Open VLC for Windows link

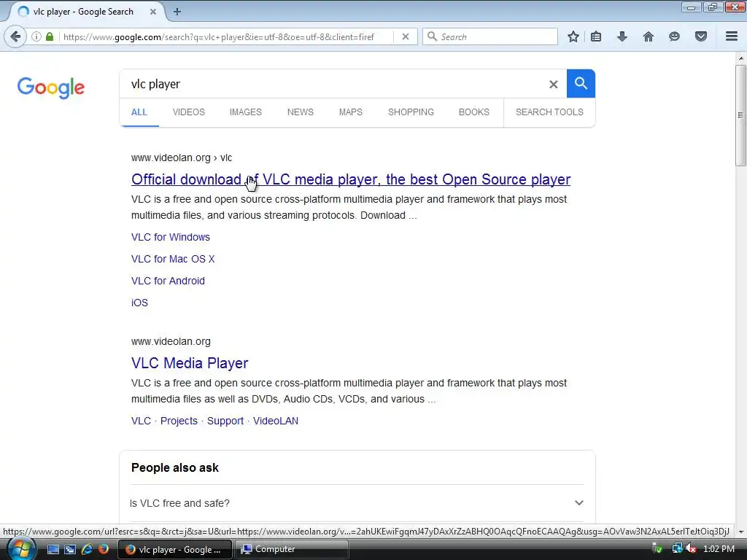pos(171,237)
